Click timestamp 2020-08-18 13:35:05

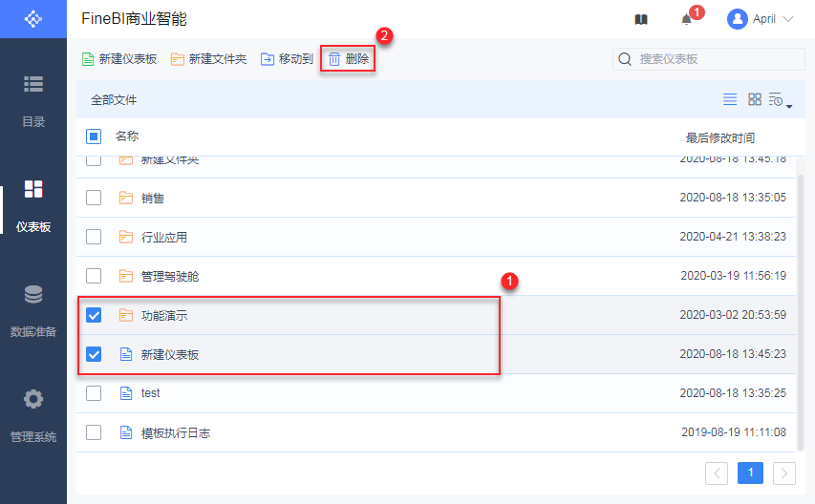pyautogui.click(x=733, y=198)
